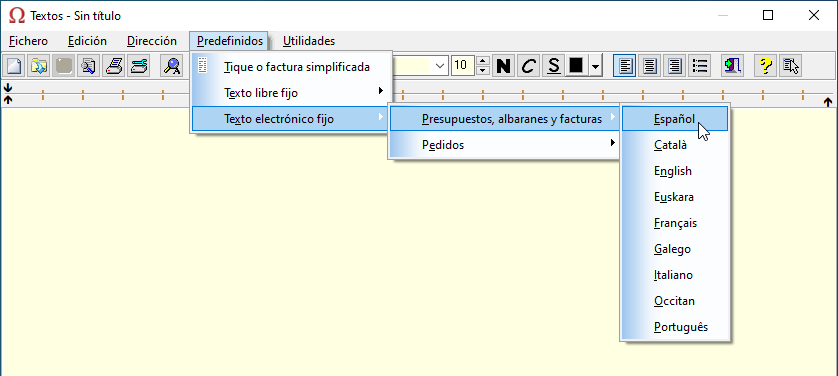Open a file with folder icon
This screenshot has height=376, width=838.
[x=39, y=66]
